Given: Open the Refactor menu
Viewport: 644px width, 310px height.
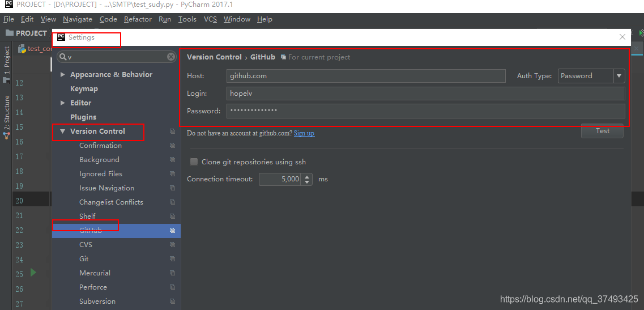Looking at the screenshot, I should pos(138,19).
